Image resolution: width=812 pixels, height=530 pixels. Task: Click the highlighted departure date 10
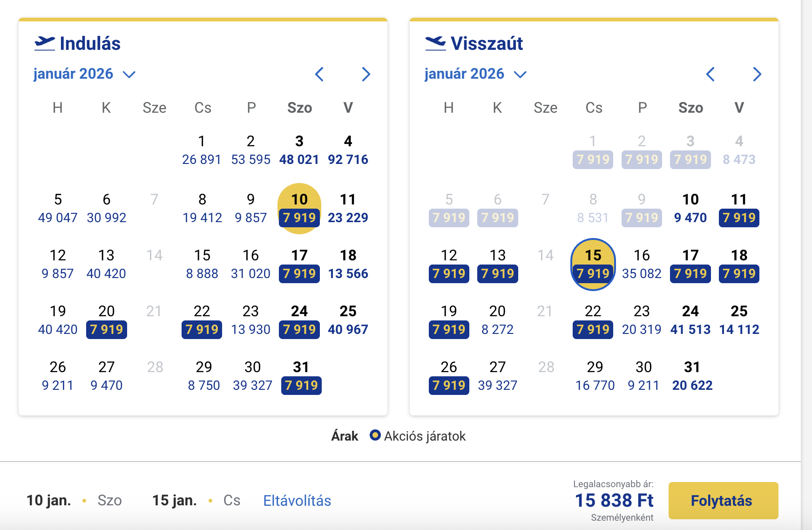click(x=299, y=208)
